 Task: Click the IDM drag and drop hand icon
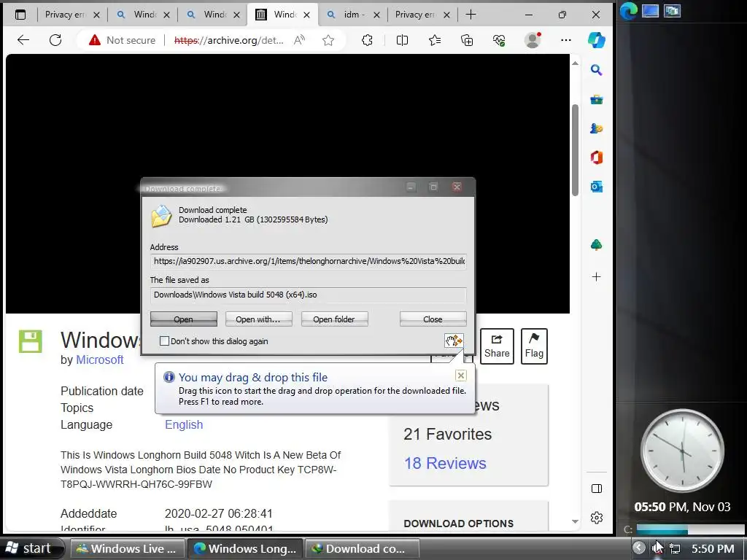454,341
